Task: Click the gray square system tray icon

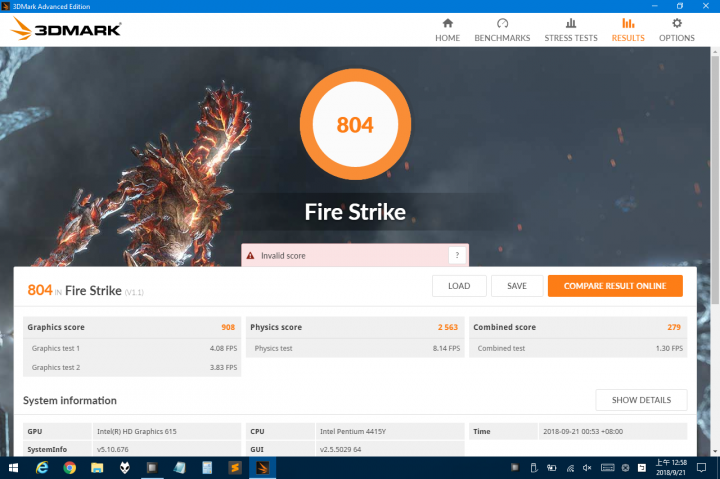Action: 515,468
